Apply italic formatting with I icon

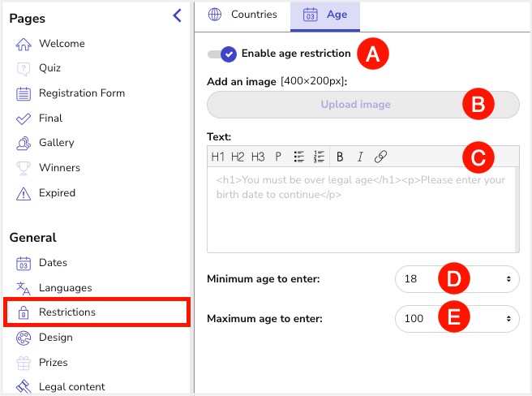pyautogui.click(x=360, y=157)
